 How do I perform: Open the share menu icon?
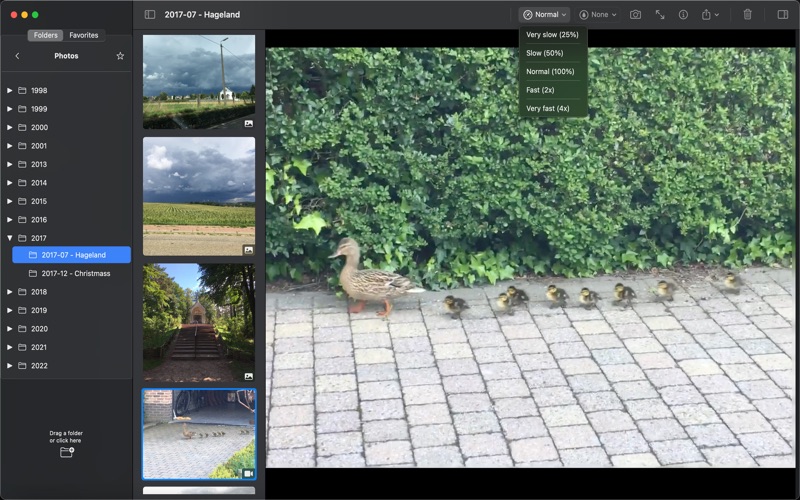pyautogui.click(x=710, y=15)
